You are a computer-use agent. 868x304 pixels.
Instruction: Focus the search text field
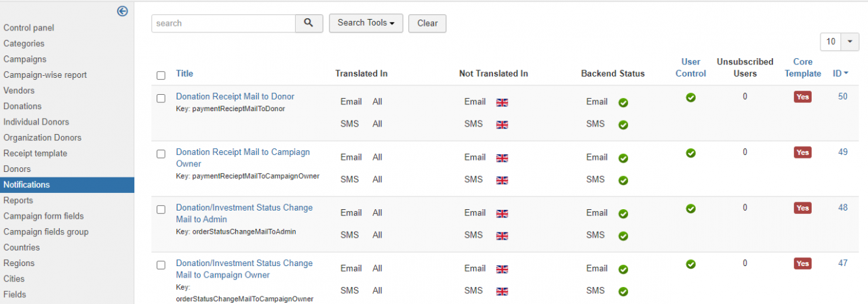[223, 23]
